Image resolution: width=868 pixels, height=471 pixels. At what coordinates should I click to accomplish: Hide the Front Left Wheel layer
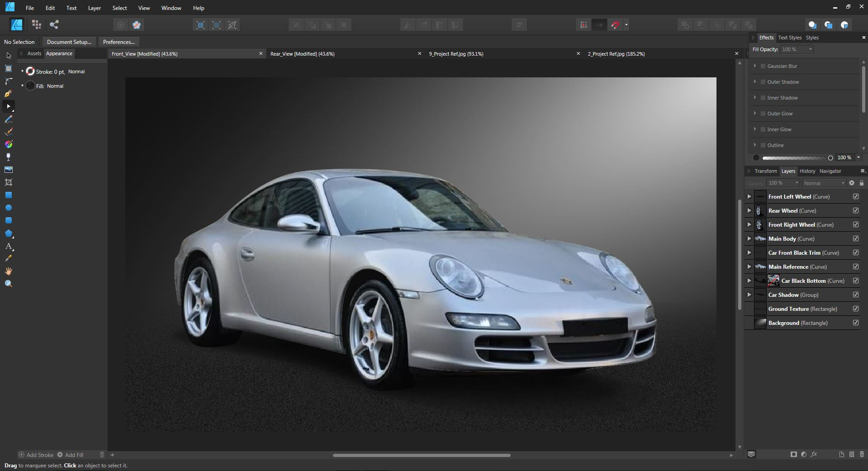pos(856,196)
